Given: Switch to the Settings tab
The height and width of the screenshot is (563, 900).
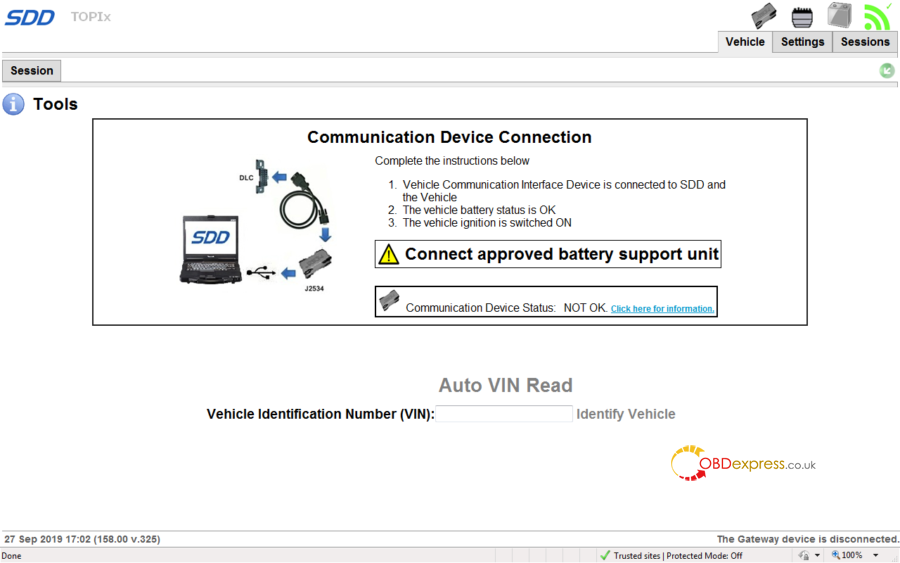Looking at the screenshot, I should (802, 42).
